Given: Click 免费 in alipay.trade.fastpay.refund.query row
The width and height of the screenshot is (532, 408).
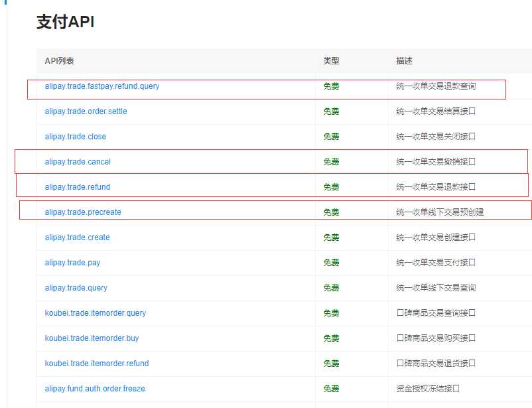Looking at the screenshot, I should tap(331, 86).
